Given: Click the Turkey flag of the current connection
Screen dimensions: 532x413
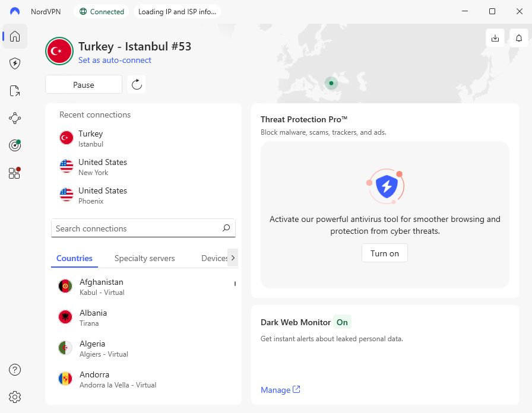Looking at the screenshot, I should [x=59, y=51].
